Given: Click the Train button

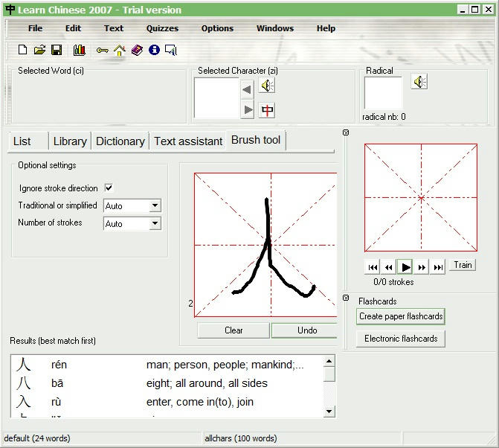Looking at the screenshot, I should (463, 265).
